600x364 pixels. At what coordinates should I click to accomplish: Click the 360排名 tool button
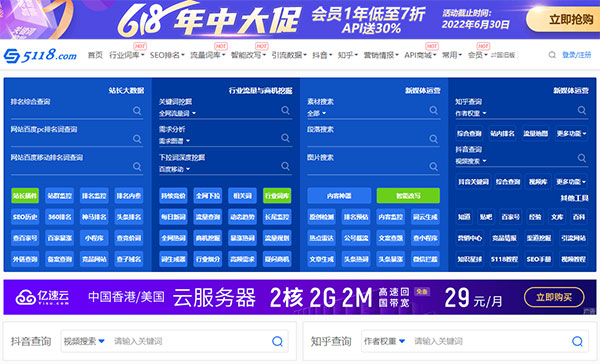point(60,217)
